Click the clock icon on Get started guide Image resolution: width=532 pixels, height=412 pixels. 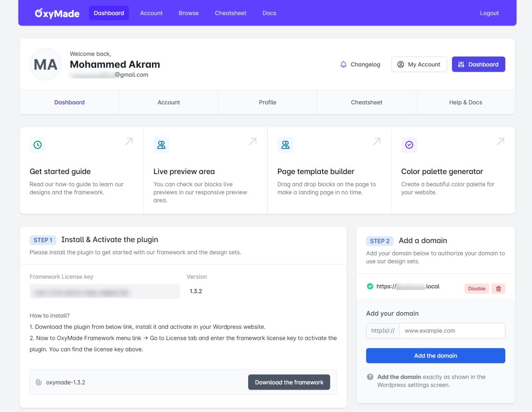[x=37, y=145]
